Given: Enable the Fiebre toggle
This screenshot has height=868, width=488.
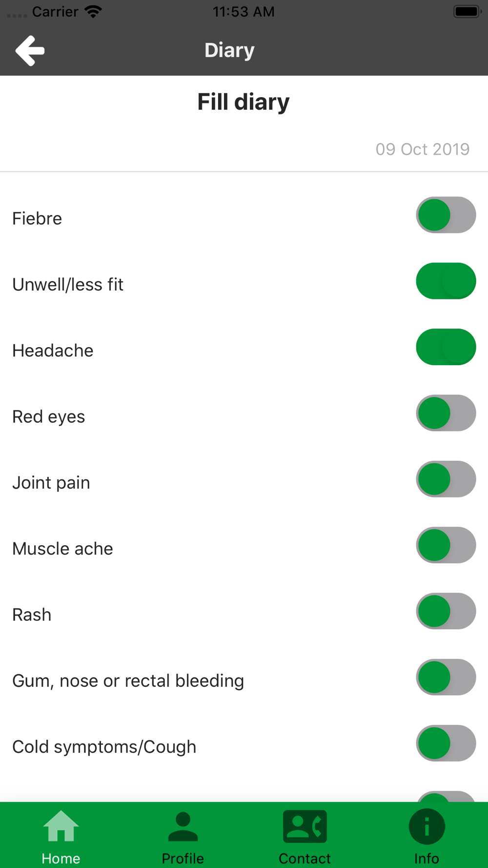Looking at the screenshot, I should 446,215.
